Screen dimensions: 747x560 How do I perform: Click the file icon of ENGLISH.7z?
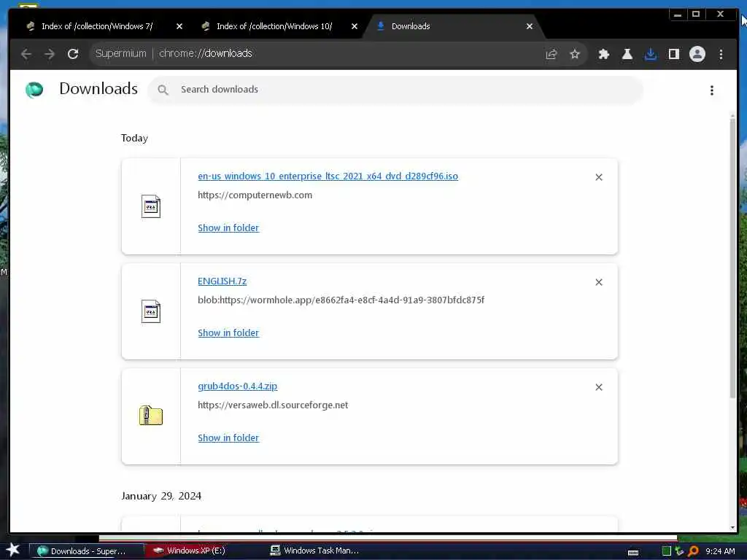(x=151, y=311)
